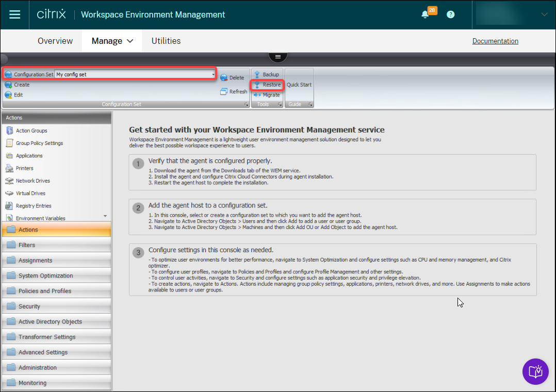
Task: Click Restore in the Tools group
Action: click(267, 85)
